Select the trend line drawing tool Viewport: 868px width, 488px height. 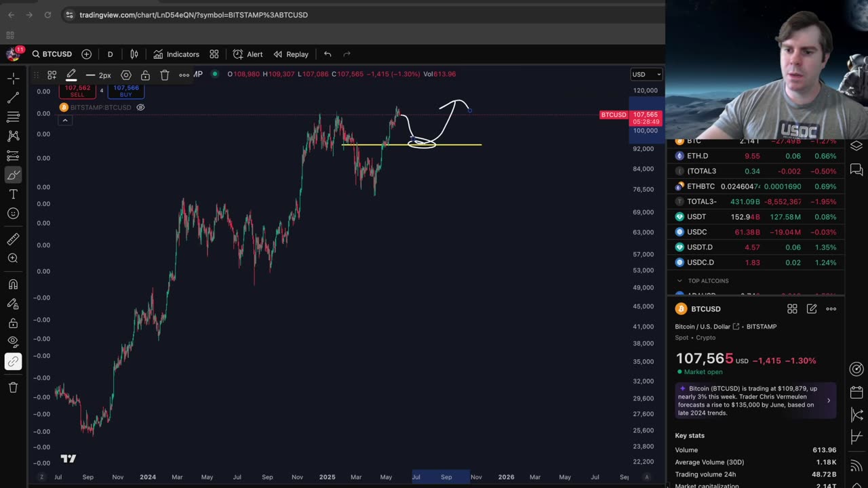(13, 98)
